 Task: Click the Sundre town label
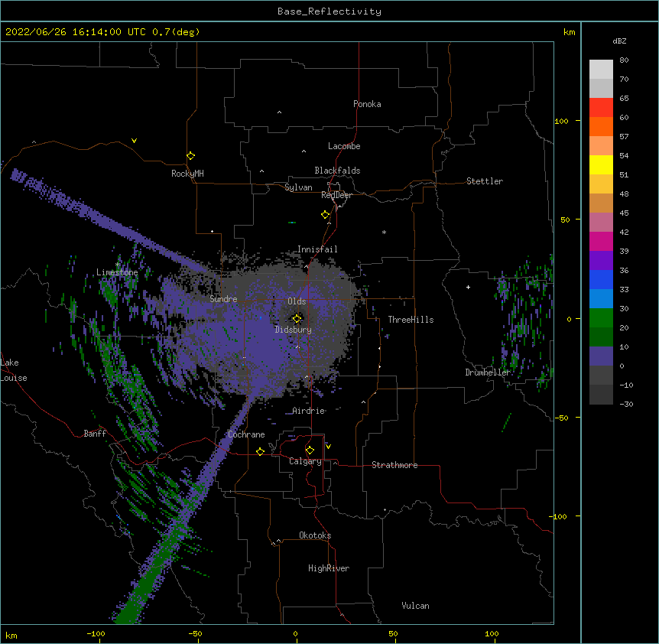[x=223, y=299]
